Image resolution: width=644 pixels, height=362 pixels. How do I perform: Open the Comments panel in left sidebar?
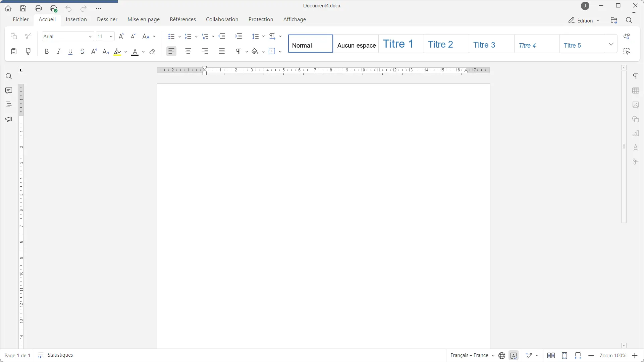click(x=9, y=90)
